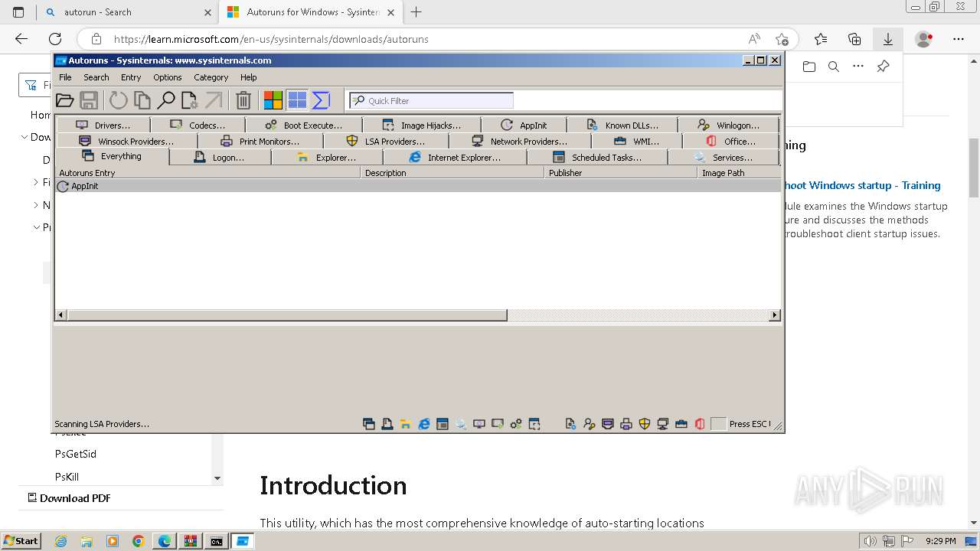Screen dimensions: 980x551
Task: Click the Download PDF link
Action: [69, 498]
